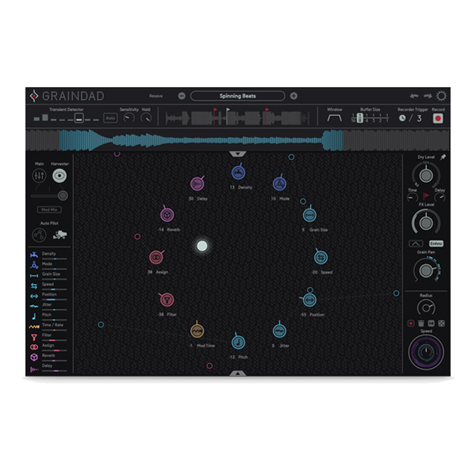
Task: Select the Filter parameter in the sidebar list
Action: click(48, 337)
